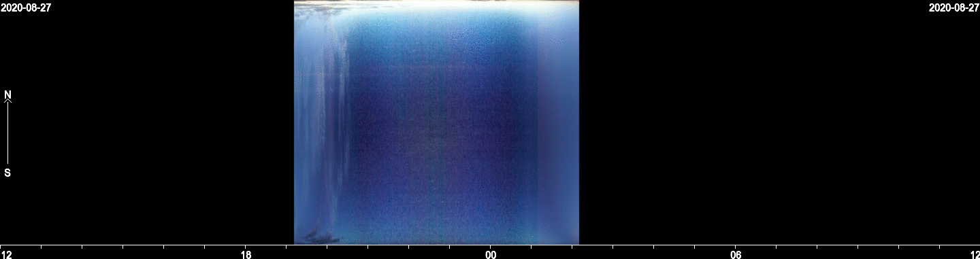Viewport: 980px width, 259px height.
Task: Select the S south direction label
Action: tap(7, 173)
